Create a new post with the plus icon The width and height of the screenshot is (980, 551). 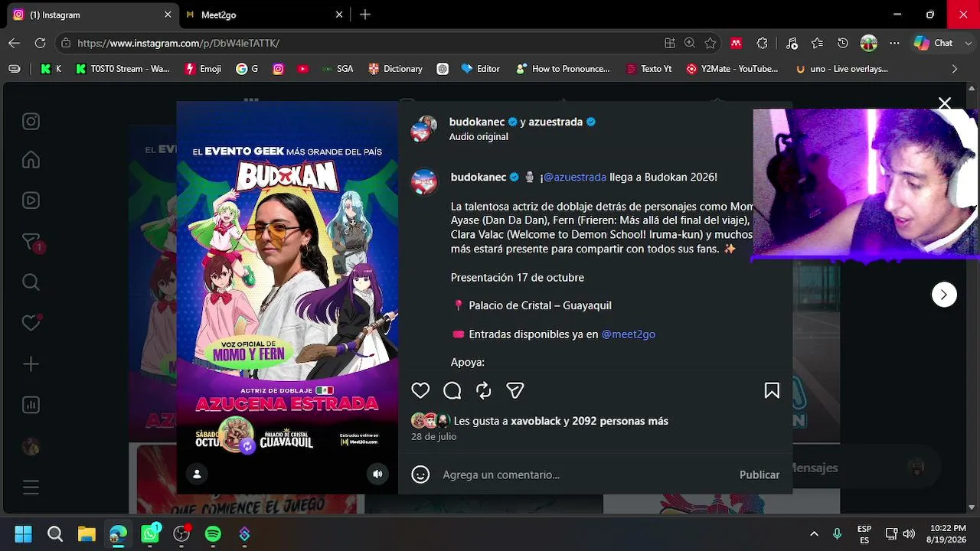coord(31,364)
